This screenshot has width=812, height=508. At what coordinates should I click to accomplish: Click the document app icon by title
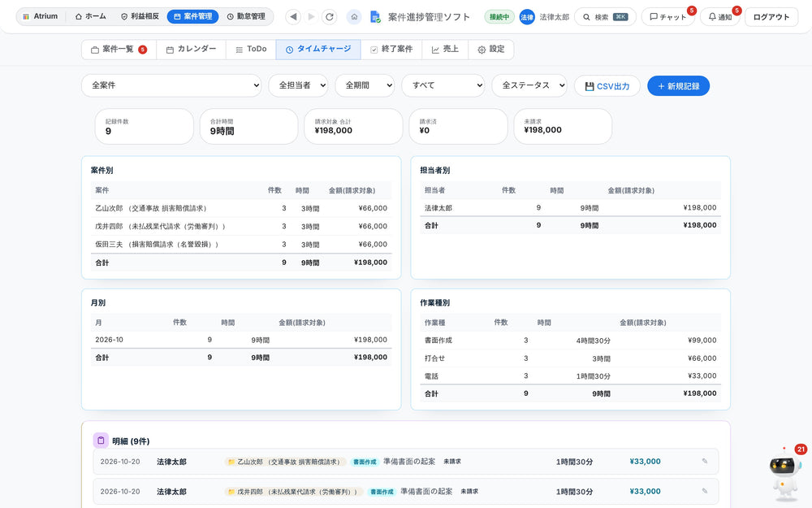point(375,17)
